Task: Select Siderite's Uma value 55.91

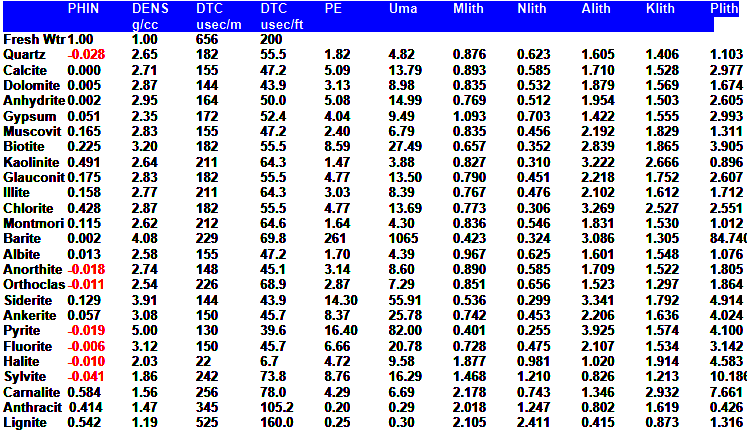Action: [x=405, y=301]
